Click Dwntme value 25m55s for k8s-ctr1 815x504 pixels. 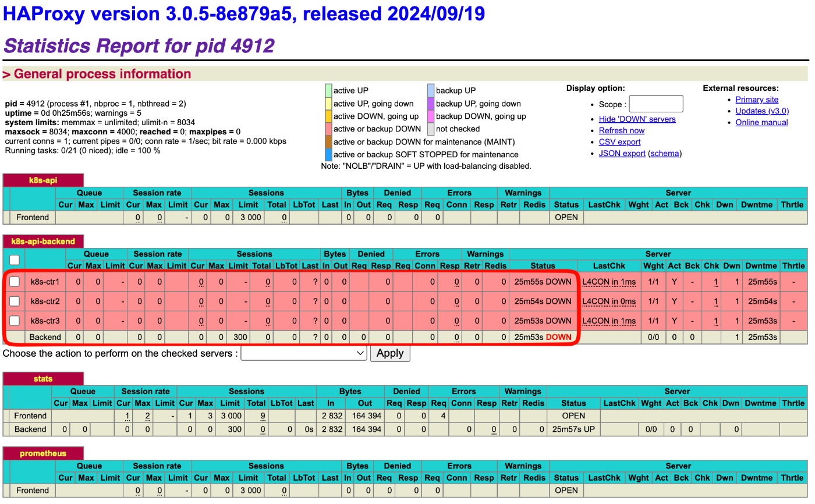click(762, 282)
